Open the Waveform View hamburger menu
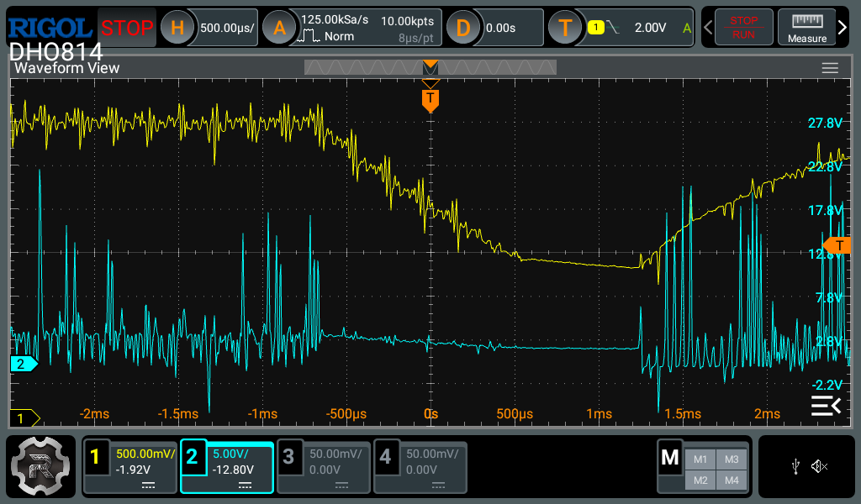 click(830, 68)
